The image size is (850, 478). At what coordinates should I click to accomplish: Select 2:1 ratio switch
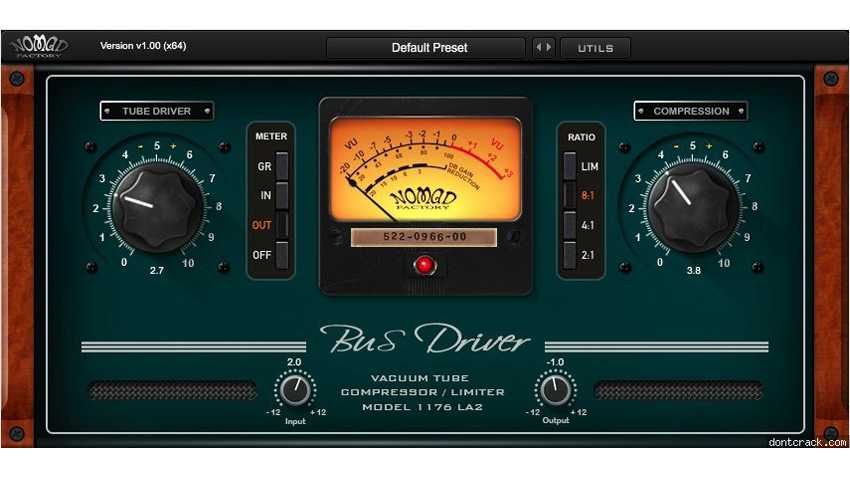569,255
